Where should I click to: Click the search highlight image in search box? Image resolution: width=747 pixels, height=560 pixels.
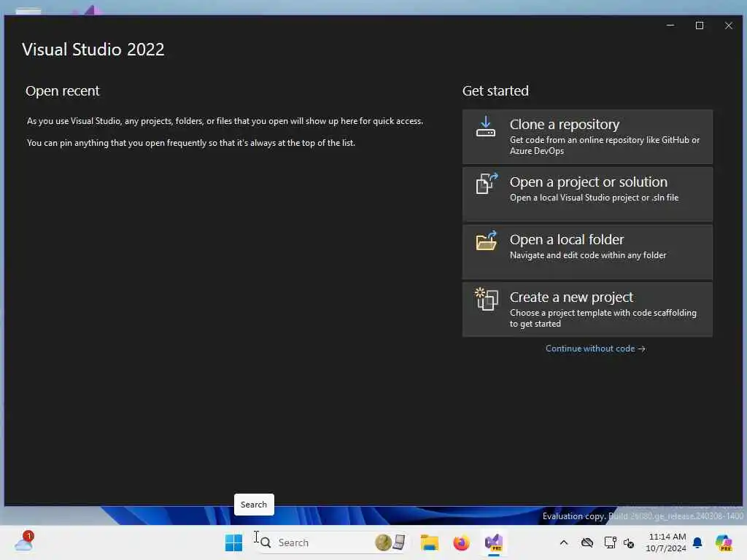[x=390, y=542]
